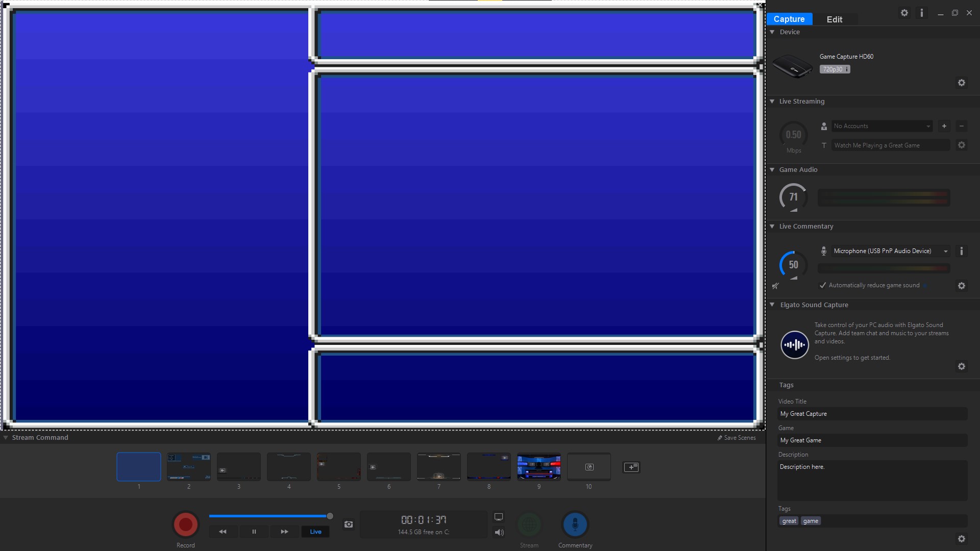Viewport: 980px width, 551px height.
Task: Open the No Accounts dropdown
Action: 881,126
